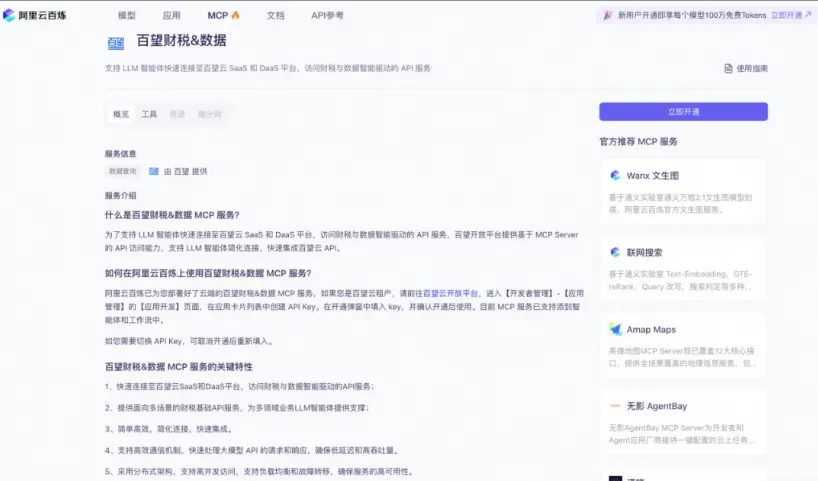Click heading 如何在阿里云百炼上使用百望财税&数据 MCP 服务?
Screen dimensions: 818x481
208,273
